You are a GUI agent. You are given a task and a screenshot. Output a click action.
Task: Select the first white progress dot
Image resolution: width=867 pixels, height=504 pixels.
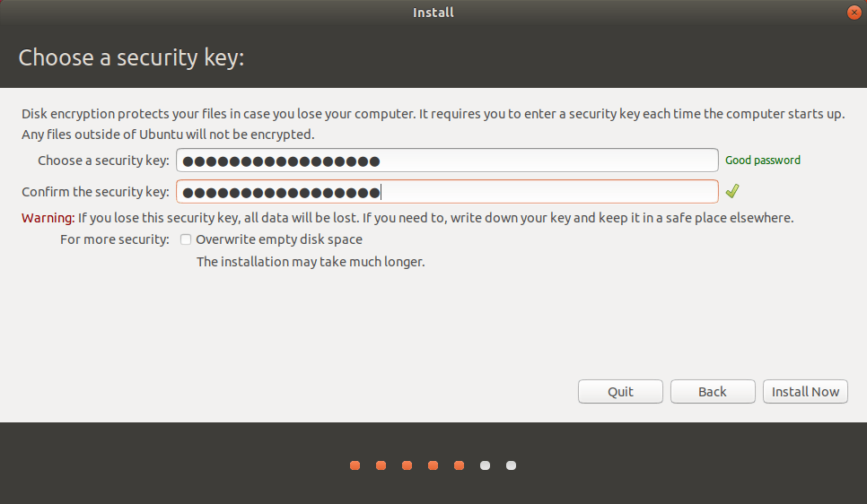(485, 465)
